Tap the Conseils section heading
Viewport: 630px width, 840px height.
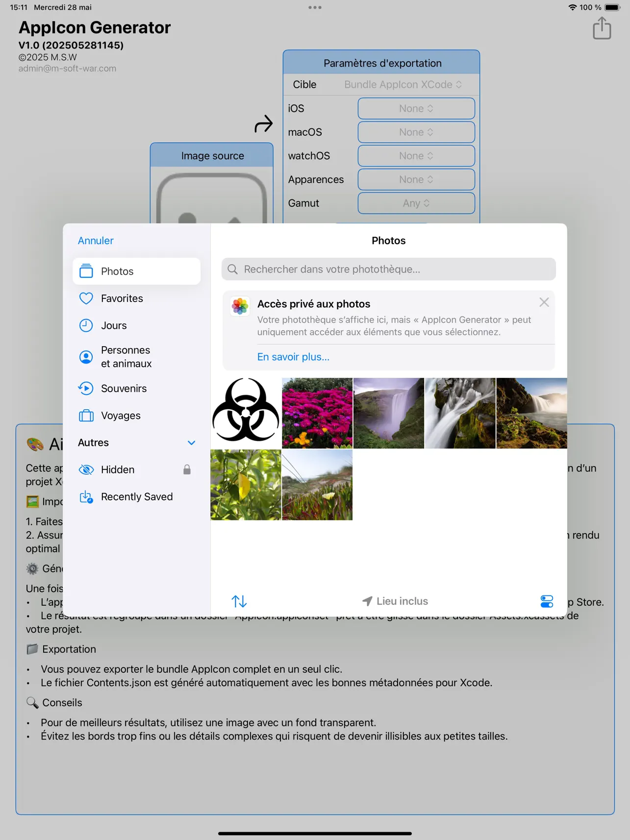point(62,702)
